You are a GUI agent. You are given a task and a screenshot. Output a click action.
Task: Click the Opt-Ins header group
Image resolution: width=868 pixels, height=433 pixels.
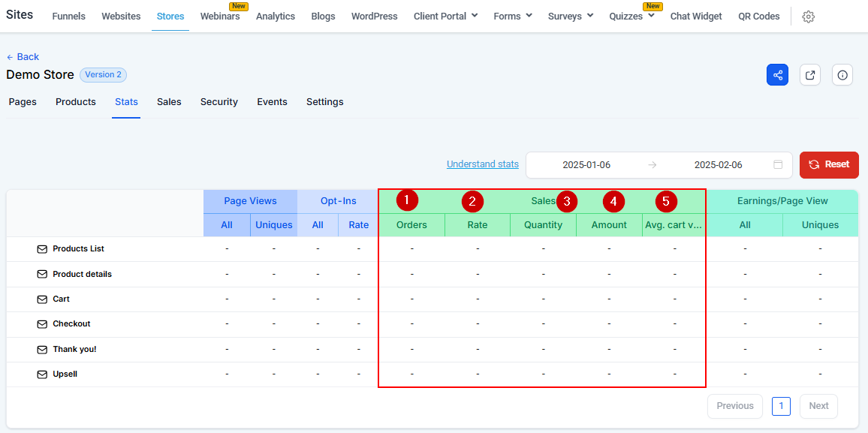[338, 201]
